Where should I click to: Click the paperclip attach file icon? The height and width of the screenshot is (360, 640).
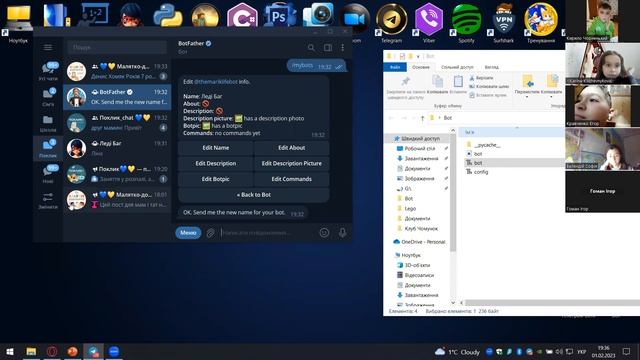210,233
